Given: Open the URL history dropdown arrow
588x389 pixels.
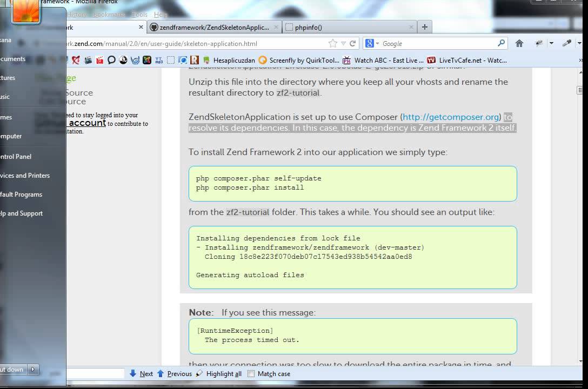Looking at the screenshot, I should (343, 43).
